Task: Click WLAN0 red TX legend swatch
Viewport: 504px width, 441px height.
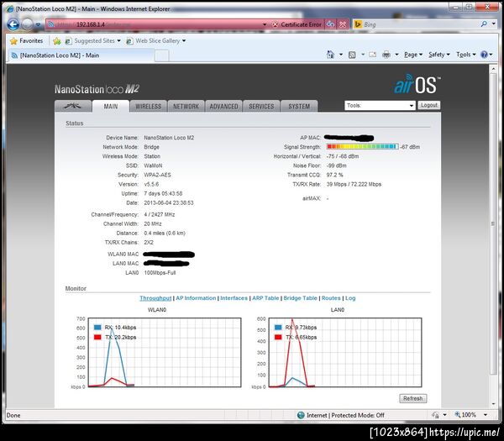Action: pyautogui.click(x=97, y=337)
